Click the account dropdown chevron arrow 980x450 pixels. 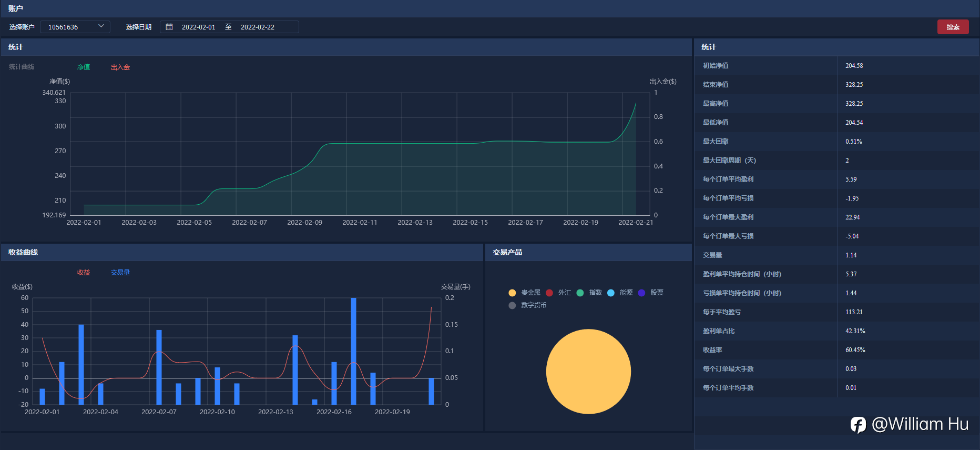coord(101,26)
